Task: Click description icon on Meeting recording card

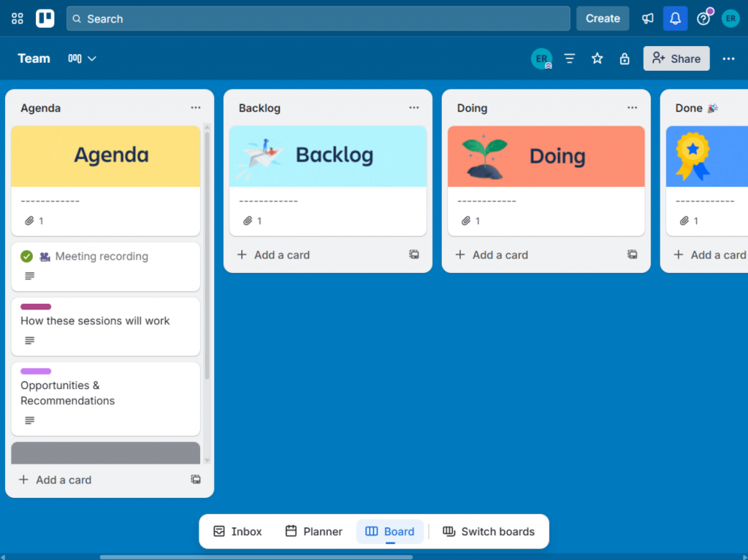Action: click(x=29, y=276)
